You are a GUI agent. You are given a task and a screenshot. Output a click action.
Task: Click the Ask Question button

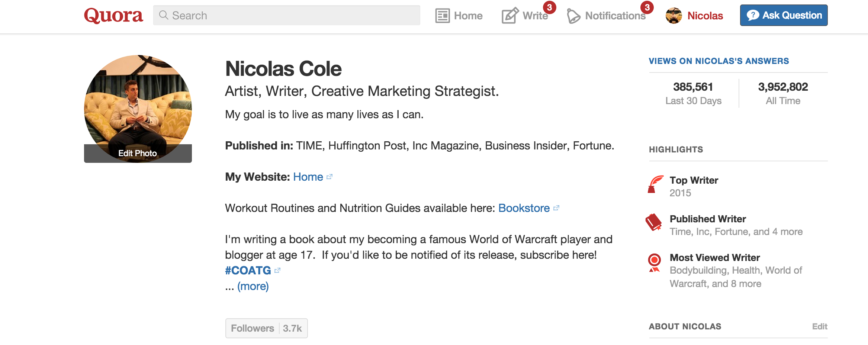tap(784, 15)
